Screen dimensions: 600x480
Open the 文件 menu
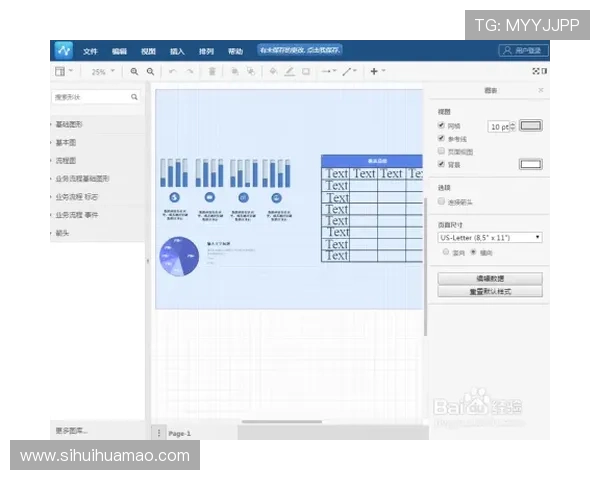90,50
